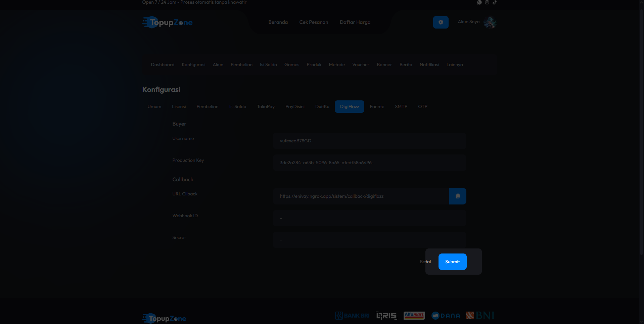Click the Production Key input field
This screenshot has height=324, width=644.
[x=369, y=163]
